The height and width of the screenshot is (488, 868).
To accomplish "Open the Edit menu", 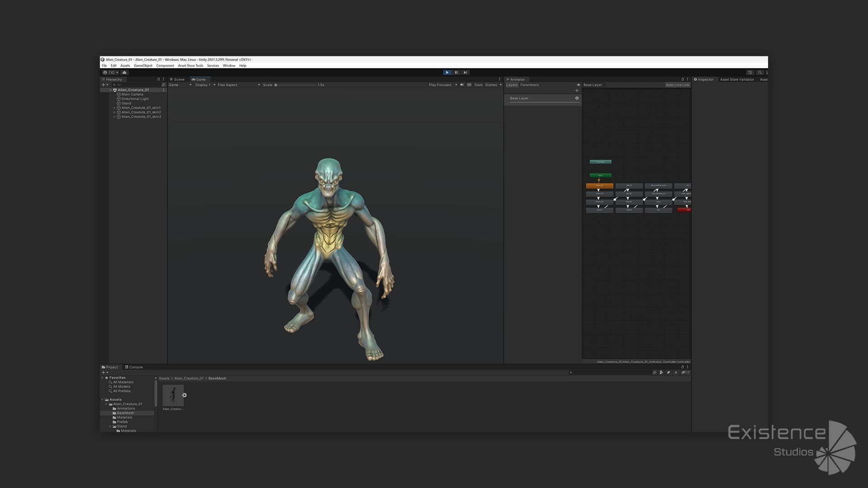I will [113, 66].
